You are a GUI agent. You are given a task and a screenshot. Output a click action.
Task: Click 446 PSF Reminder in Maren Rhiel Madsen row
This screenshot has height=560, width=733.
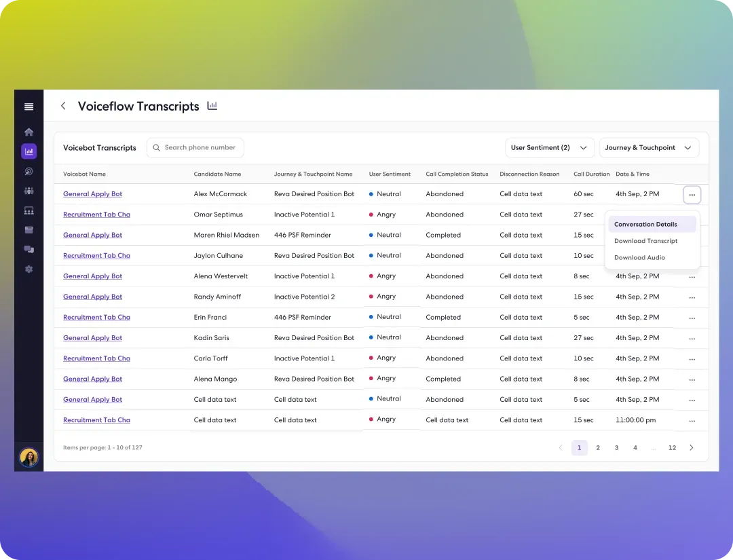pyautogui.click(x=303, y=235)
